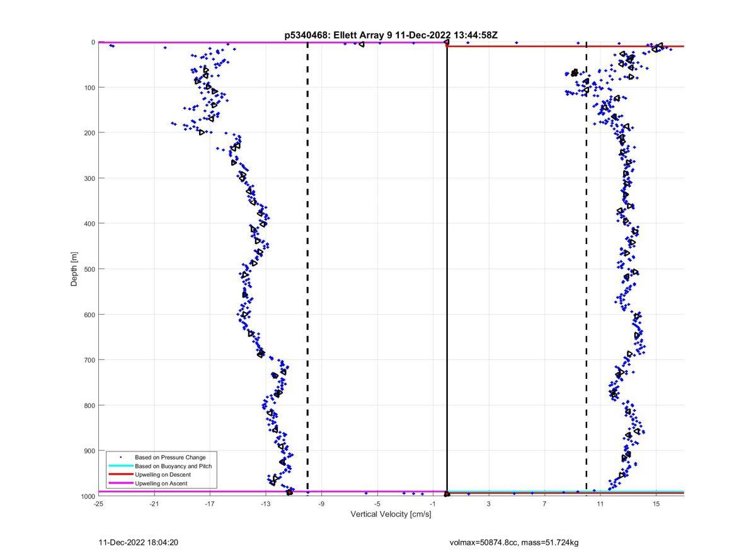The image size is (756, 558).
Task: Click the blue dot marker in legend
Action: click(x=120, y=457)
